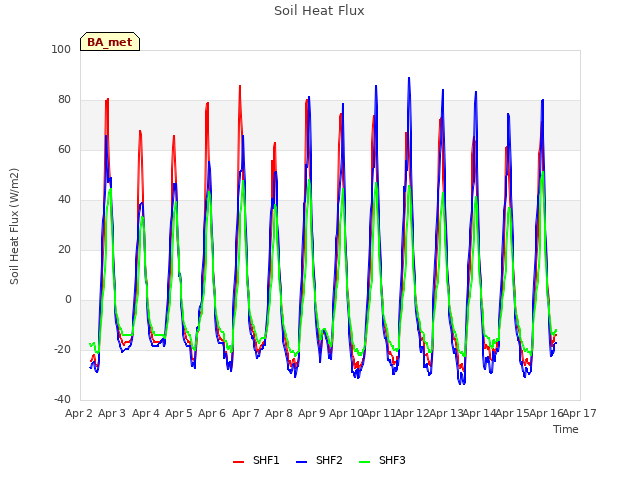Click the red SHF1 legend swatch

click(238, 462)
